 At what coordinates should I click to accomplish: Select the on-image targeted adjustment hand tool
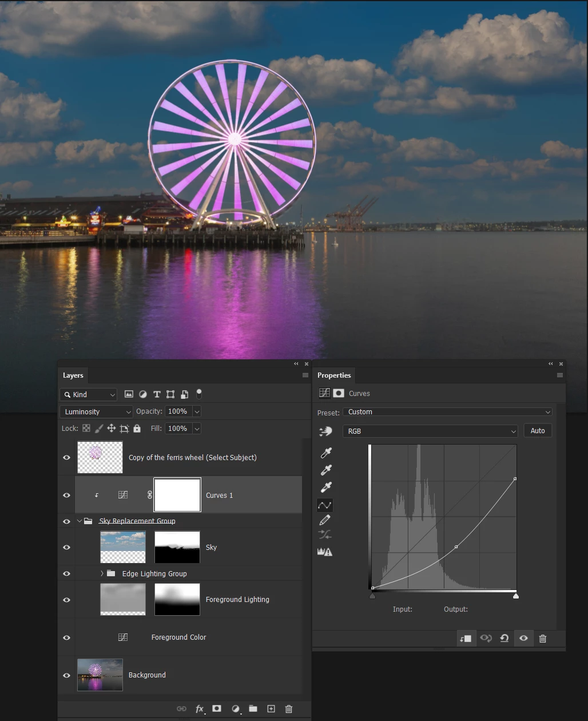click(325, 431)
